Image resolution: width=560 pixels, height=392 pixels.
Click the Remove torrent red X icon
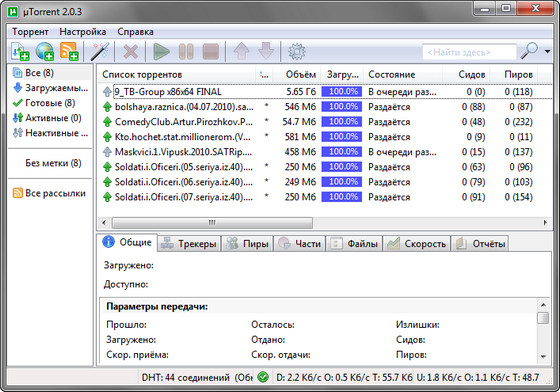[x=131, y=52]
